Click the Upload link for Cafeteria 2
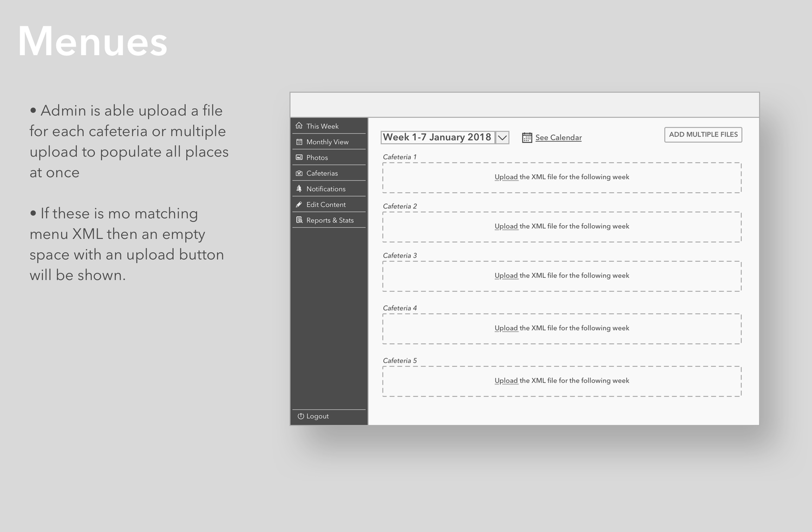 (506, 226)
